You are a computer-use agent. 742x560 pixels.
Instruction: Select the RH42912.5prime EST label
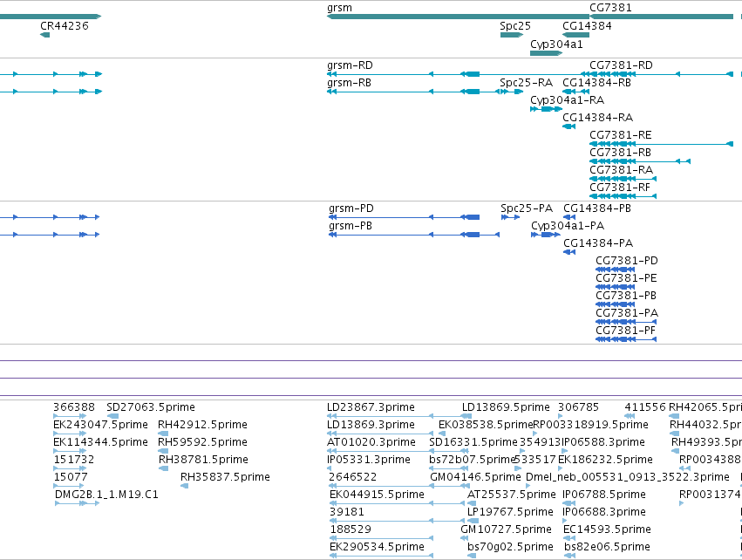202,425
